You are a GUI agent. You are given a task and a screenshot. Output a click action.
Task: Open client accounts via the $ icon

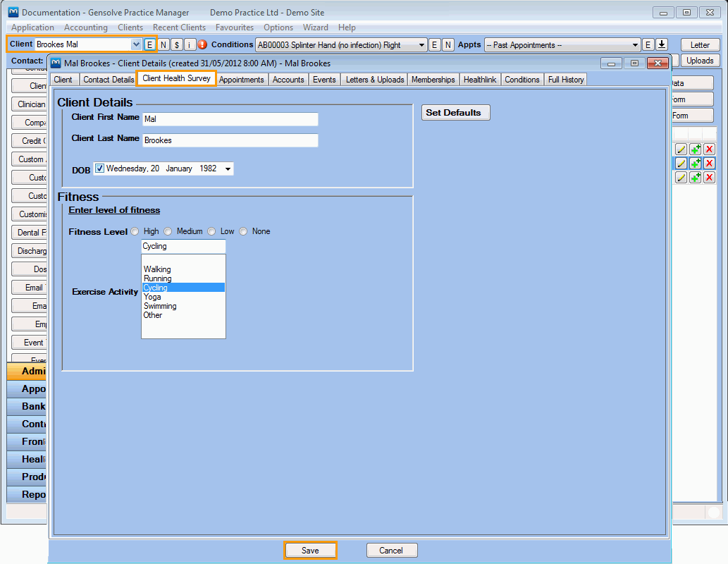(176, 44)
